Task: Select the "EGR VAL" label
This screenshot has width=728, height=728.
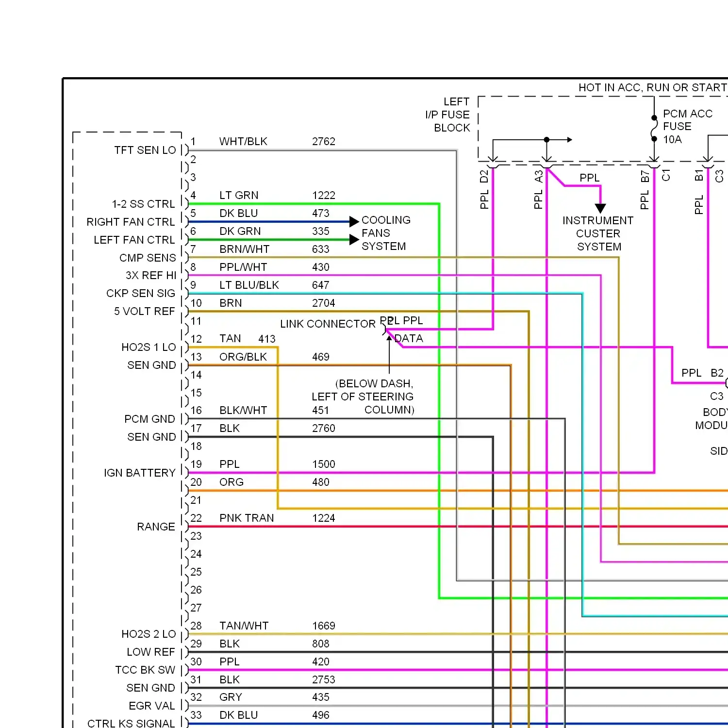Action: [x=151, y=706]
